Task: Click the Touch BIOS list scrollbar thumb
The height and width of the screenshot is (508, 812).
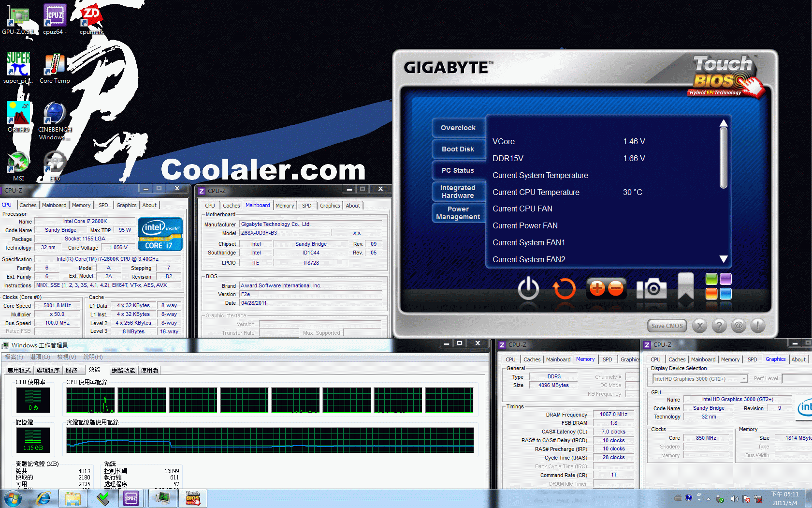Action: 724,158
